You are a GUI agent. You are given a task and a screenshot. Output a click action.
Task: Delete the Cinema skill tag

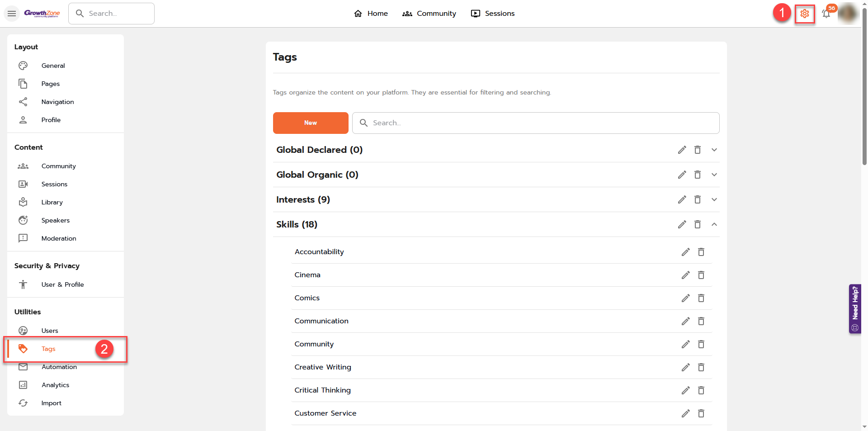tap(701, 275)
